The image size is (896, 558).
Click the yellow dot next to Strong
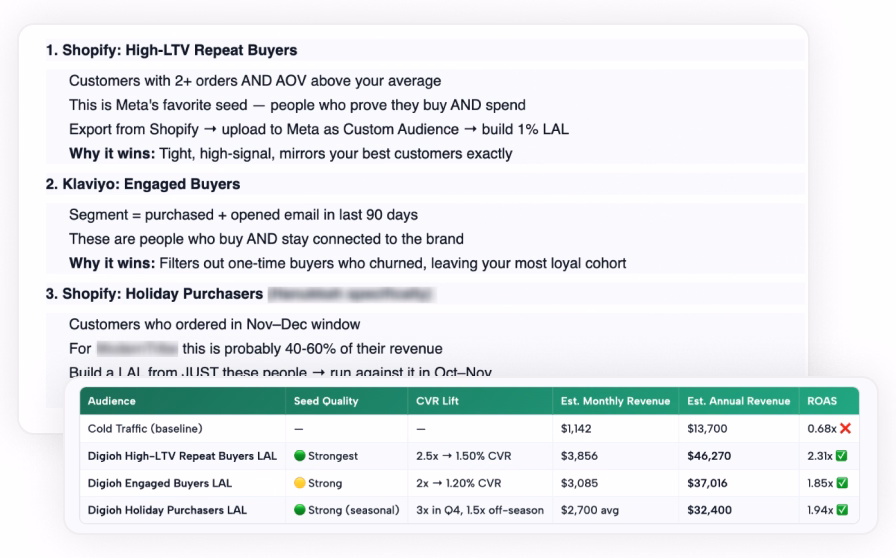tap(299, 483)
